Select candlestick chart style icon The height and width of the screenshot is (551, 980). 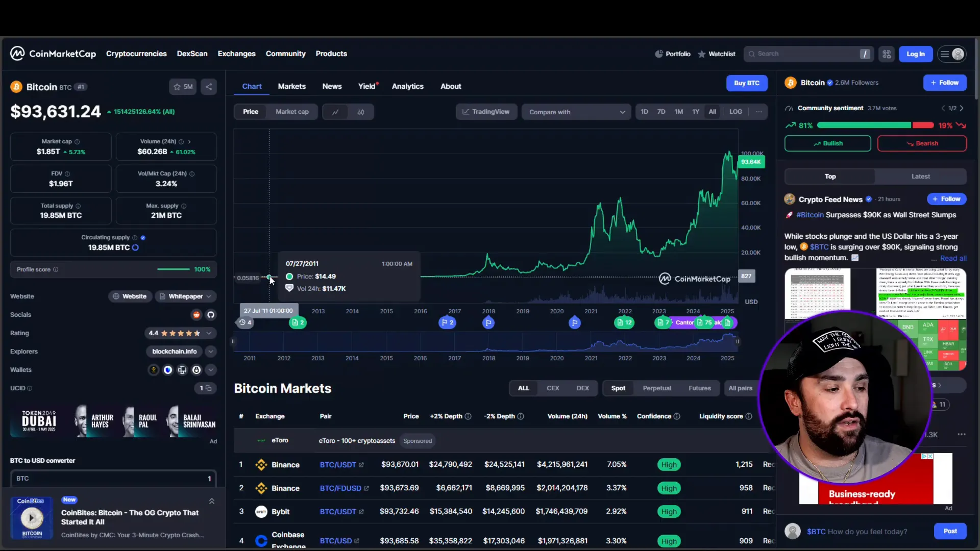[x=361, y=112]
